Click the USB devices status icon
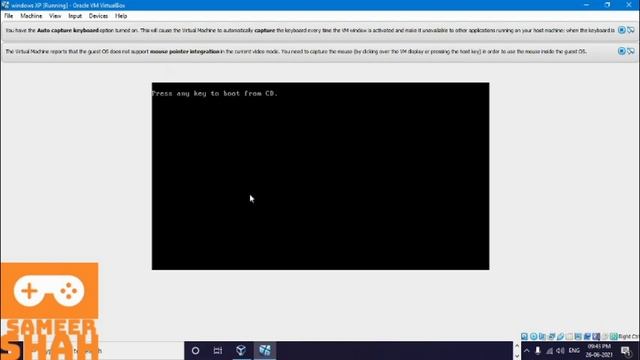Screen dimensions: 640x360 coord(560,336)
